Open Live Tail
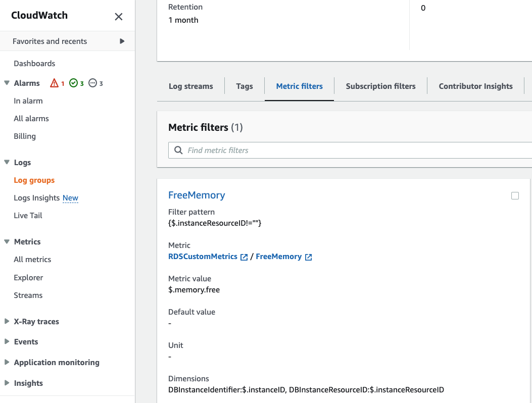 point(28,216)
